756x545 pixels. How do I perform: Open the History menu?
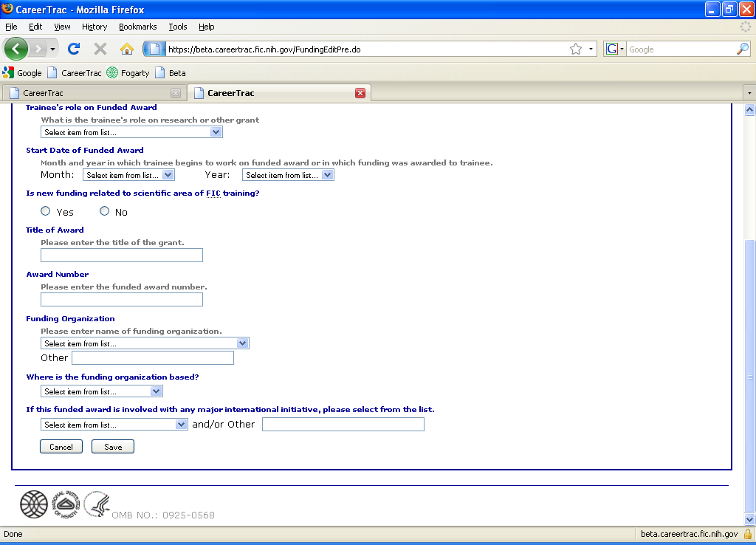pyautogui.click(x=94, y=27)
